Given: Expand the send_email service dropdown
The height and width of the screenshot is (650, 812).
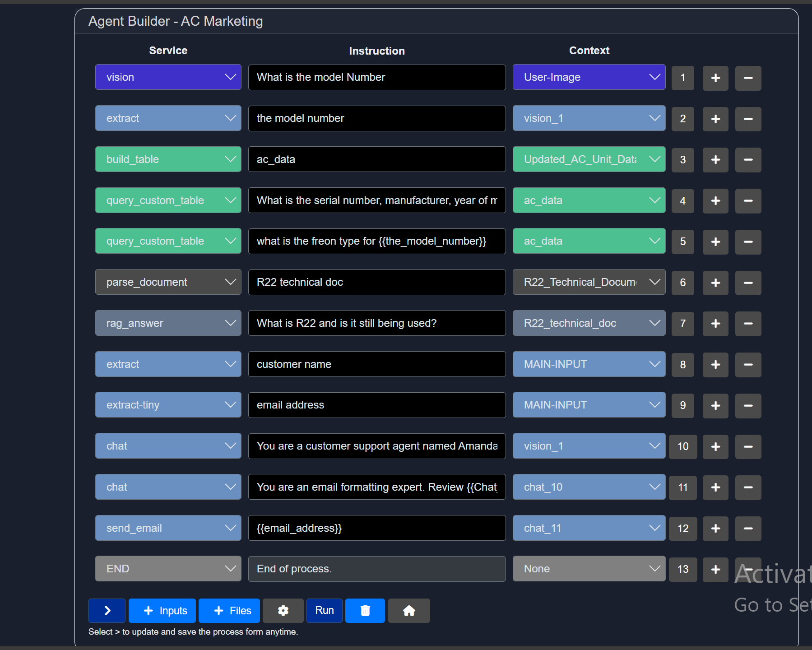Looking at the screenshot, I should click(x=168, y=528).
